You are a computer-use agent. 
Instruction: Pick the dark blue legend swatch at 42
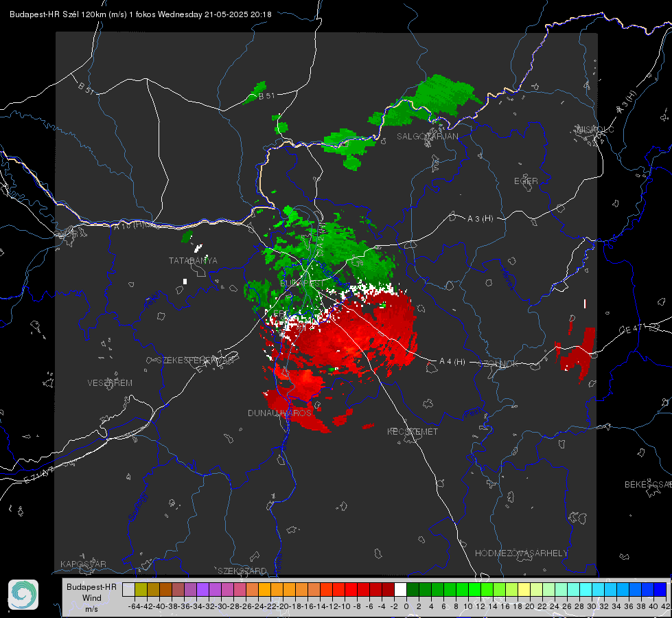(660, 589)
